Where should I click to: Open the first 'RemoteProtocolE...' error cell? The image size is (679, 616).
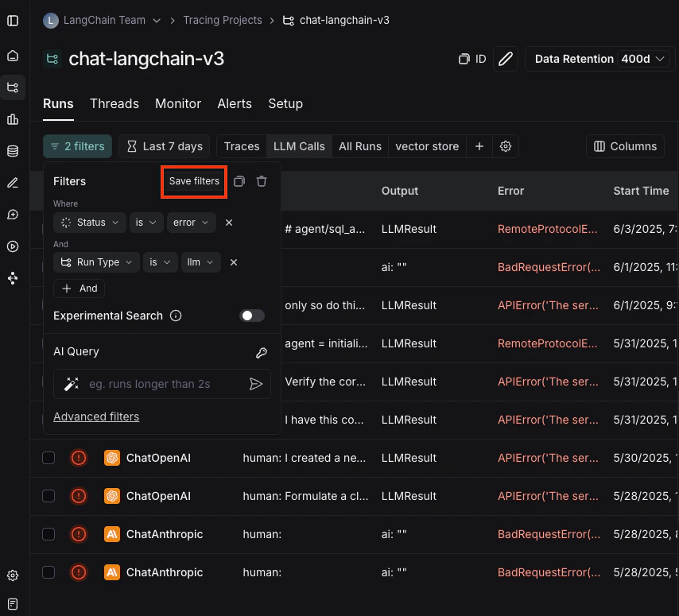(547, 229)
